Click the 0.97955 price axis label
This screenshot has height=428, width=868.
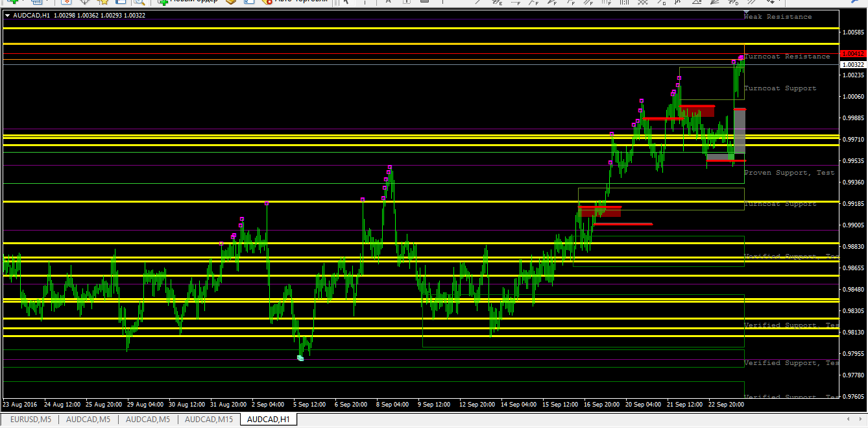click(852, 354)
